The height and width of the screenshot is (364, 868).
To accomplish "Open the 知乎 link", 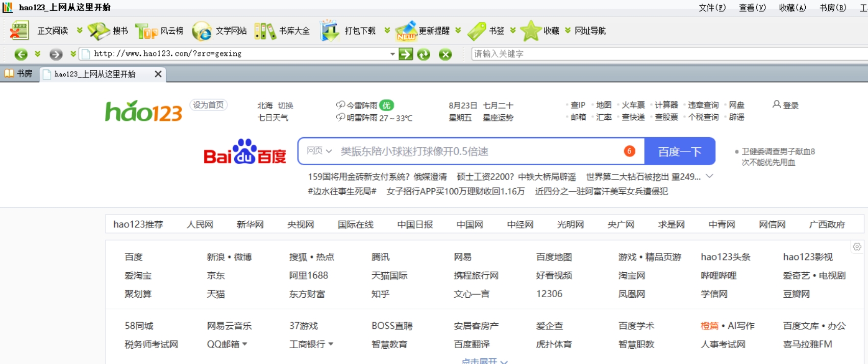I will point(381,294).
